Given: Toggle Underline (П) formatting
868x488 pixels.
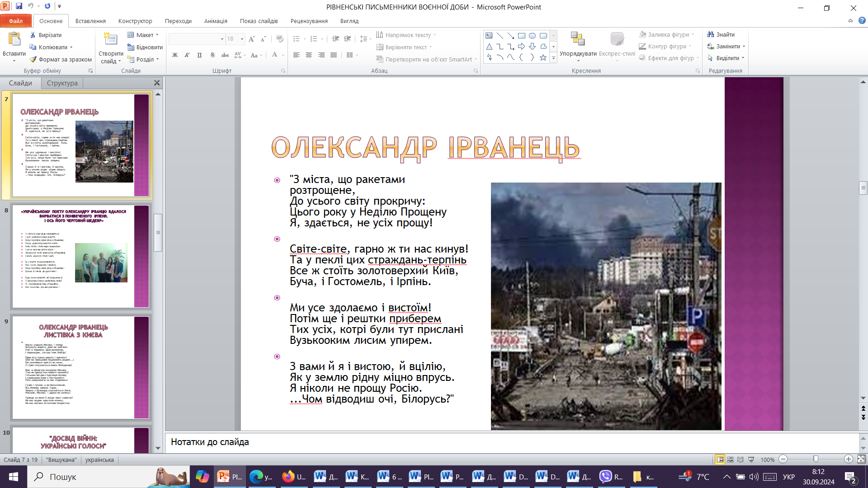Looking at the screenshot, I should point(199,55).
